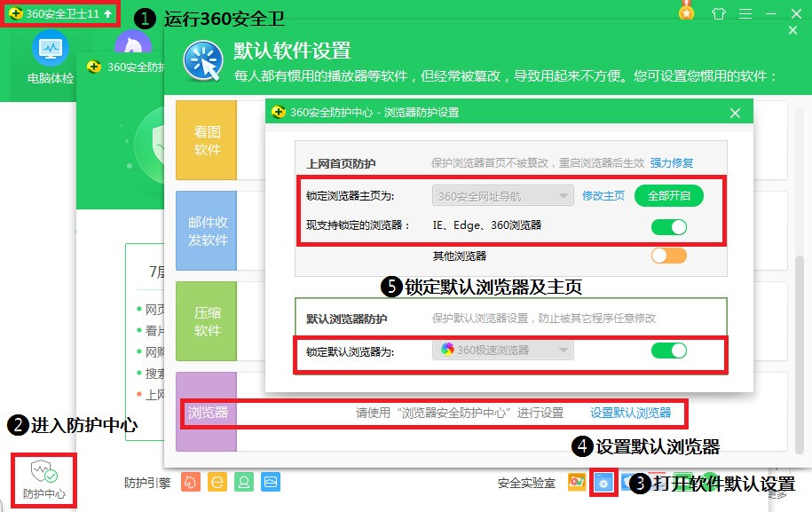This screenshot has width=812, height=512.
Task: Open the blue gear default software settings icon
Action: (x=603, y=483)
